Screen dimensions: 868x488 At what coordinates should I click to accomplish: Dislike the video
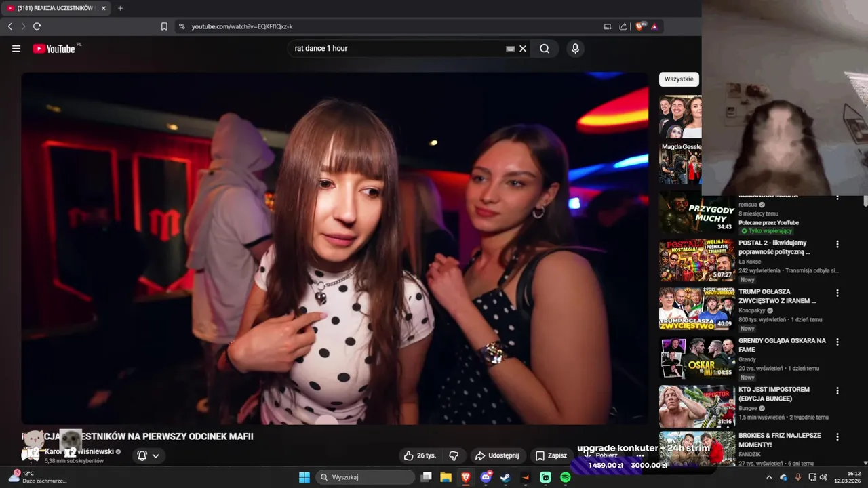pos(454,455)
